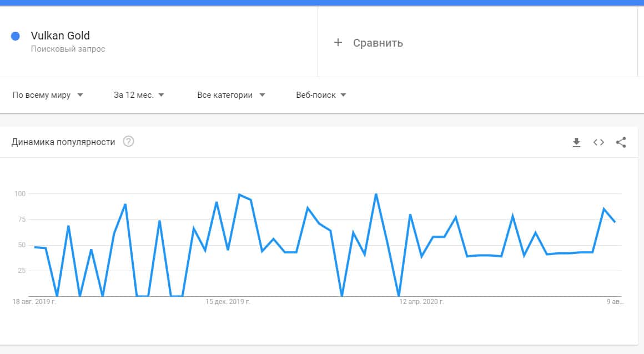
Task: Click the 9 авг. axis label
Action: pyautogui.click(x=615, y=302)
